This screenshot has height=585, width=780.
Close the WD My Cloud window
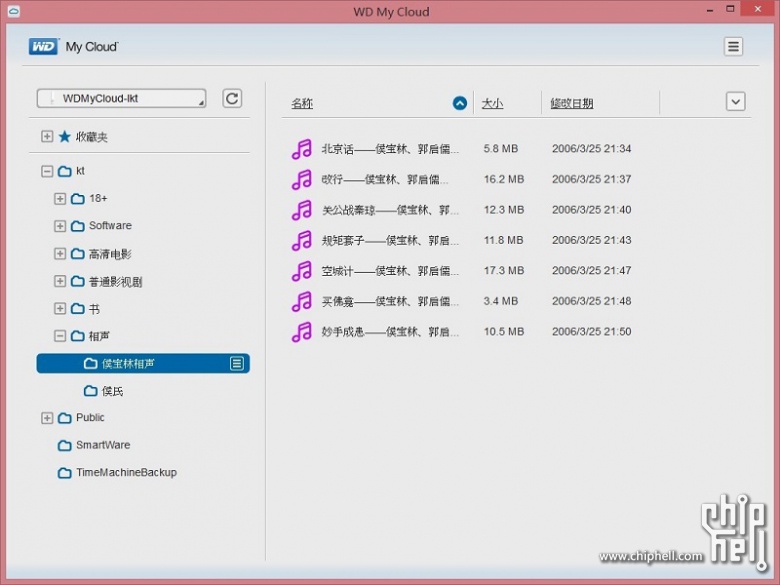point(758,9)
